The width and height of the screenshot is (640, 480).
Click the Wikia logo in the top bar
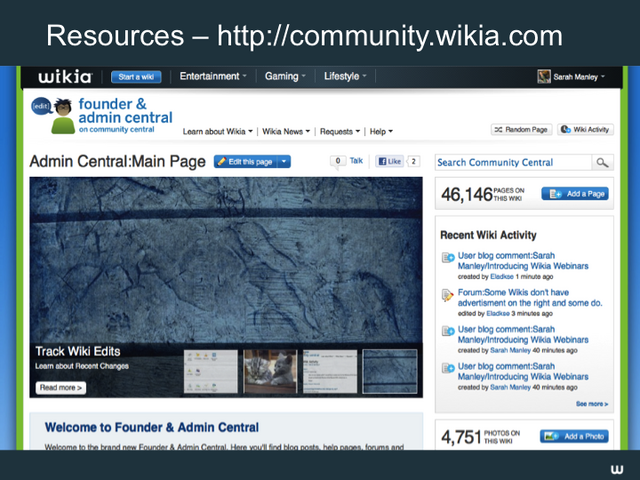[65, 76]
